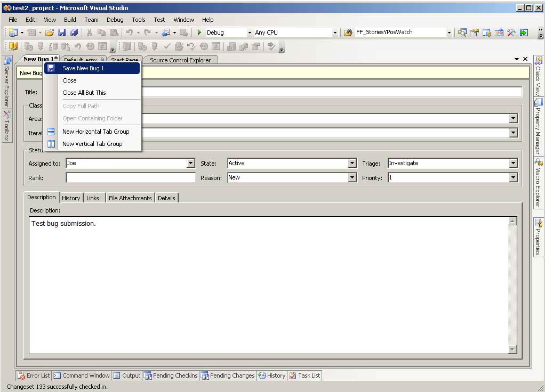Expand the Area path dropdown arrow
Screen dimensions: 545x392
(514, 118)
